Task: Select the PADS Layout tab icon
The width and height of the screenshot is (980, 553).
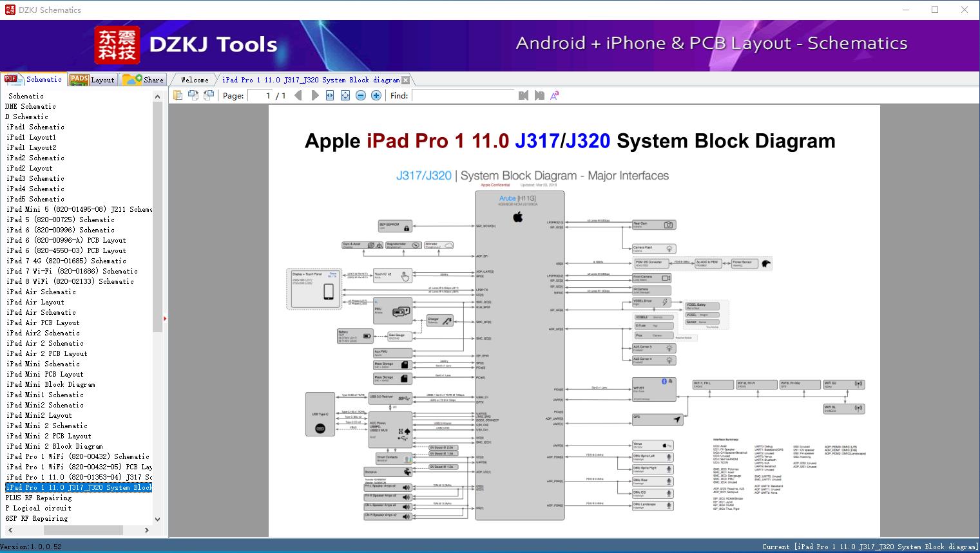Action: pos(79,79)
